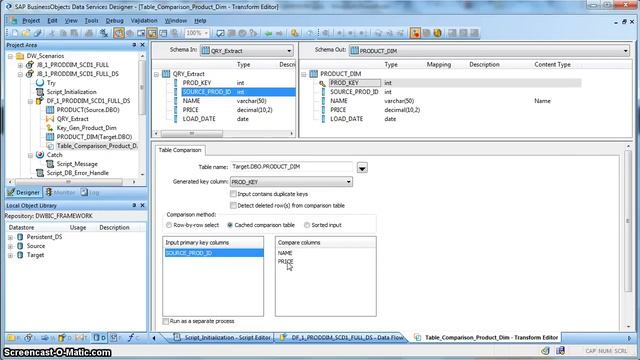Close the Local Object Library panel
Screen dimensions: 640x360
[142, 205]
